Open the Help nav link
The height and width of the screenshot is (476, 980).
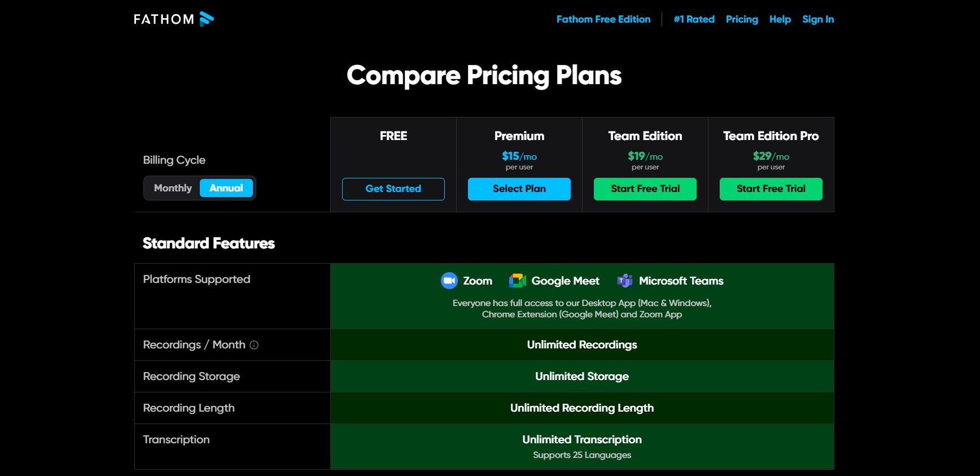pos(780,19)
